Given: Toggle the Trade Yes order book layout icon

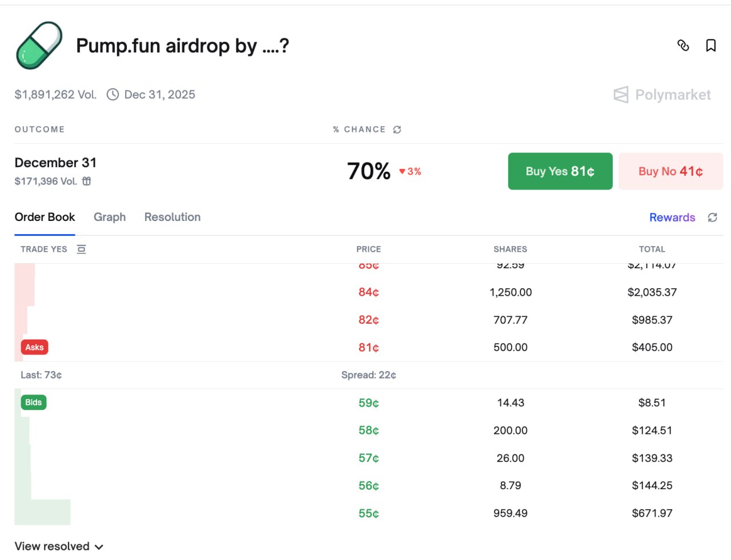Looking at the screenshot, I should point(82,249).
